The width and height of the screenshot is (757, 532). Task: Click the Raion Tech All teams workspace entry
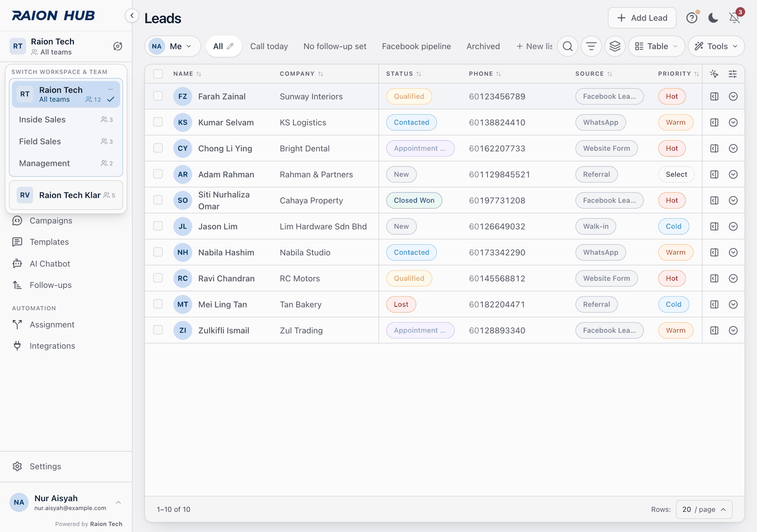66,94
